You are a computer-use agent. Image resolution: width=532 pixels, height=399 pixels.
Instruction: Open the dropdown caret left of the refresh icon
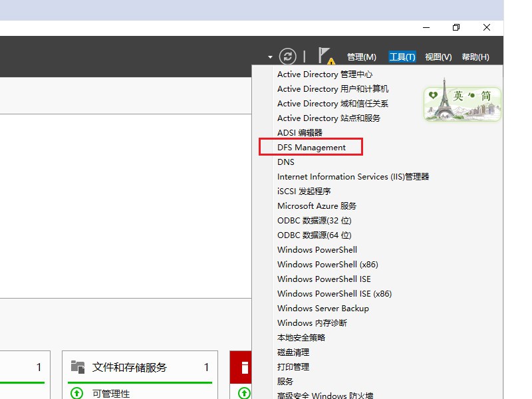270,57
